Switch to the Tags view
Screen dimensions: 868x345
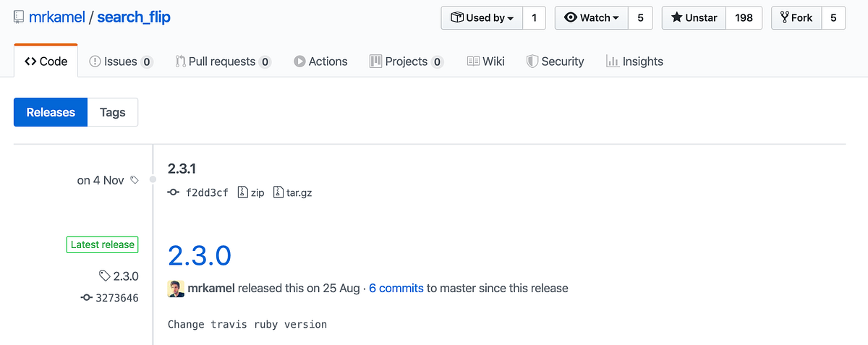click(x=113, y=112)
